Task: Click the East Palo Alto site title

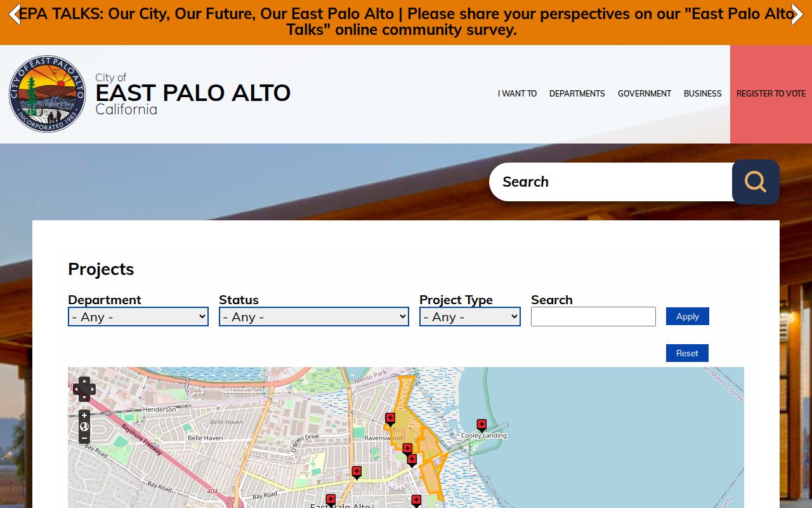Action: (193, 93)
